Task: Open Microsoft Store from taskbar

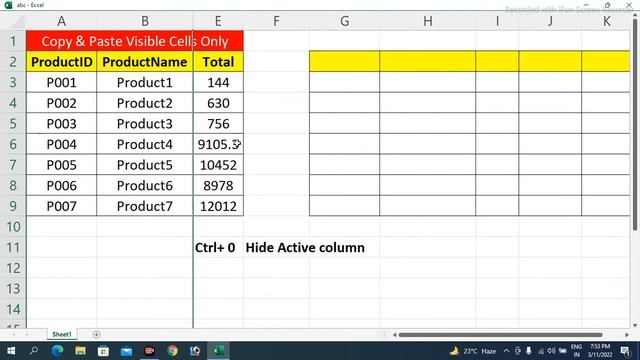Action: coord(103,351)
